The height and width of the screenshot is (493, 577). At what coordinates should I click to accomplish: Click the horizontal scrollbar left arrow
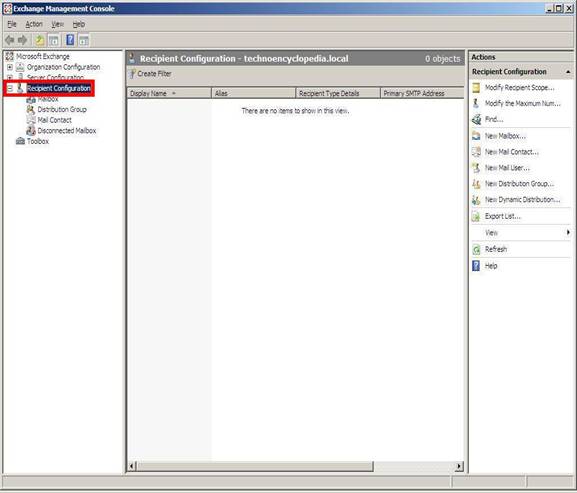click(x=132, y=466)
